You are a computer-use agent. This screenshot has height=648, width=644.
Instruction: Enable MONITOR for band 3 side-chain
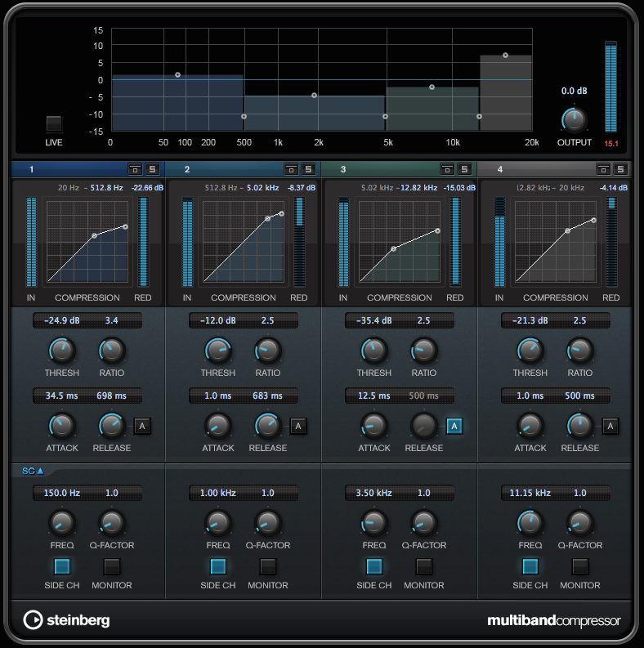(x=423, y=566)
